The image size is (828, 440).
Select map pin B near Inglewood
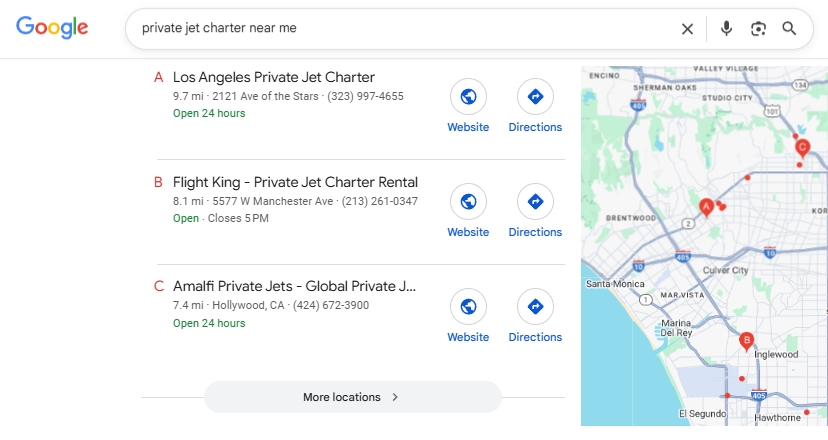click(746, 341)
